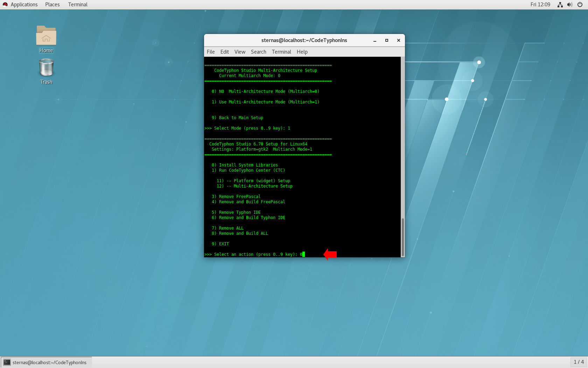
Task: Click the terminal icon in bottom taskbar
Action: pyautogui.click(x=7, y=362)
